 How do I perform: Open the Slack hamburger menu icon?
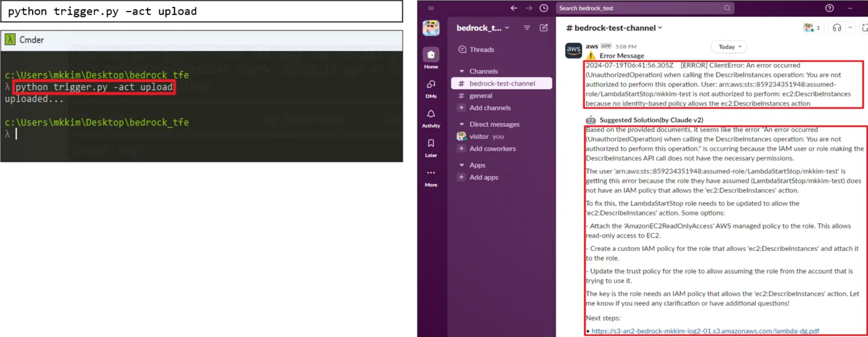431,8
